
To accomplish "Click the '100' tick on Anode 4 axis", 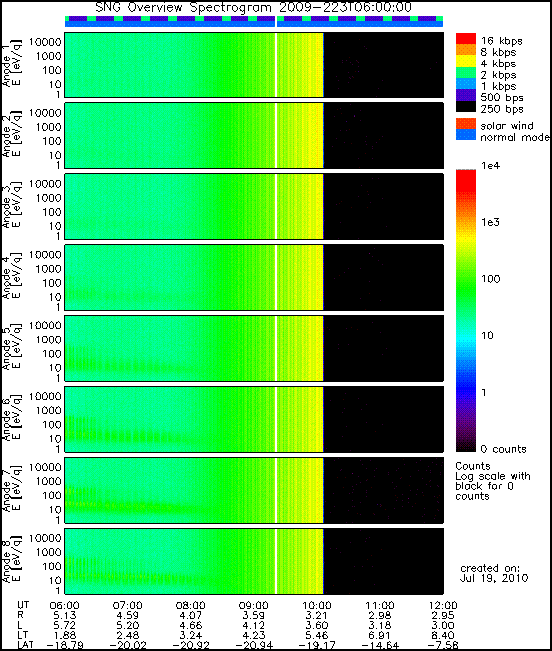I will [x=51, y=283].
